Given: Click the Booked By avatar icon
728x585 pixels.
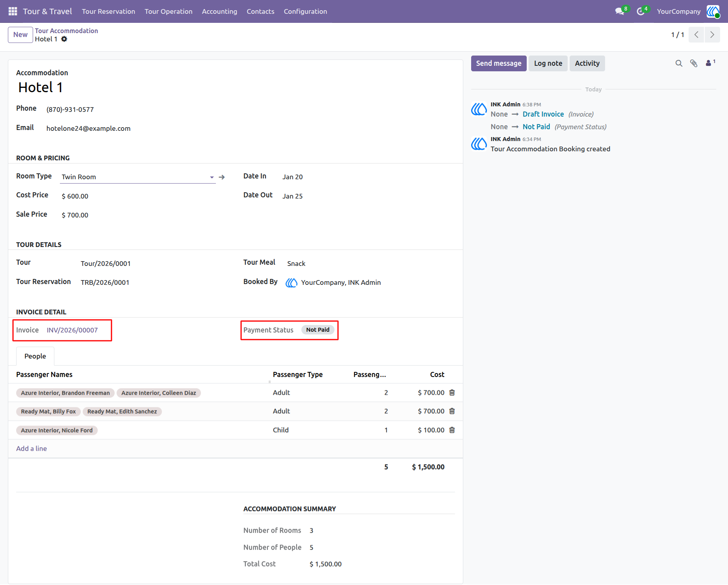Looking at the screenshot, I should (x=292, y=283).
